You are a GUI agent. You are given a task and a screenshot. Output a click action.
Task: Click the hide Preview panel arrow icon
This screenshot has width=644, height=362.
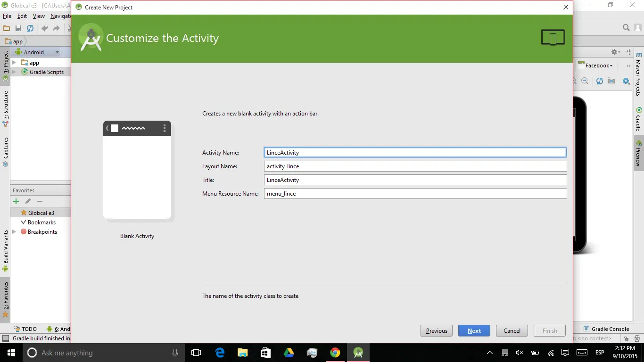coord(627,52)
